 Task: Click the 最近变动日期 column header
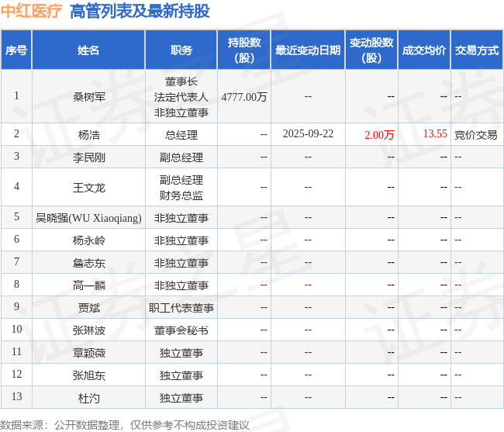[x=308, y=50]
